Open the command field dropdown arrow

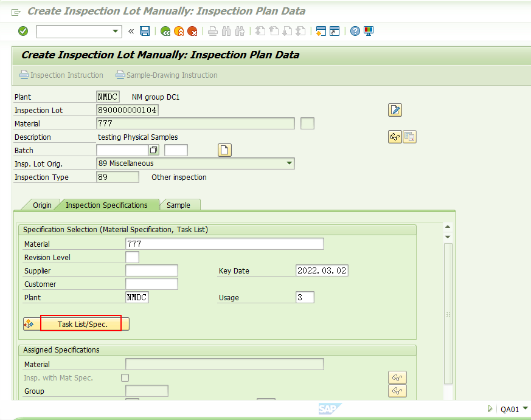pos(115,31)
